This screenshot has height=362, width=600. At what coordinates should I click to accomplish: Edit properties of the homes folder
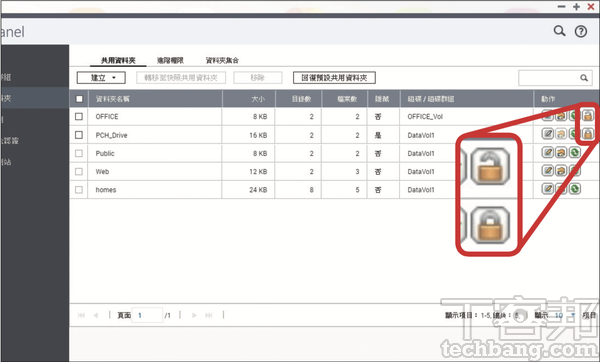pyautogui.click(x=548, y=188)
